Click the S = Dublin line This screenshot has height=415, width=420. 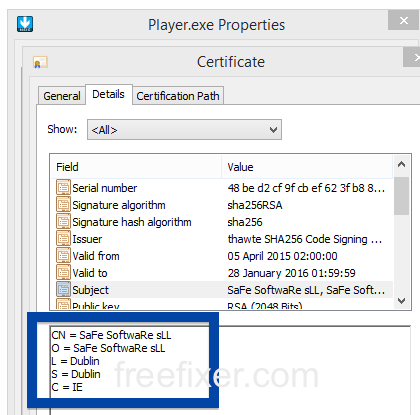click(x=76, y=374)
